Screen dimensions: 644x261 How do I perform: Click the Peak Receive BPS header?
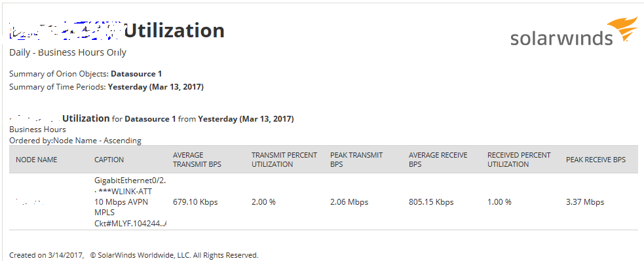[596, 160]
